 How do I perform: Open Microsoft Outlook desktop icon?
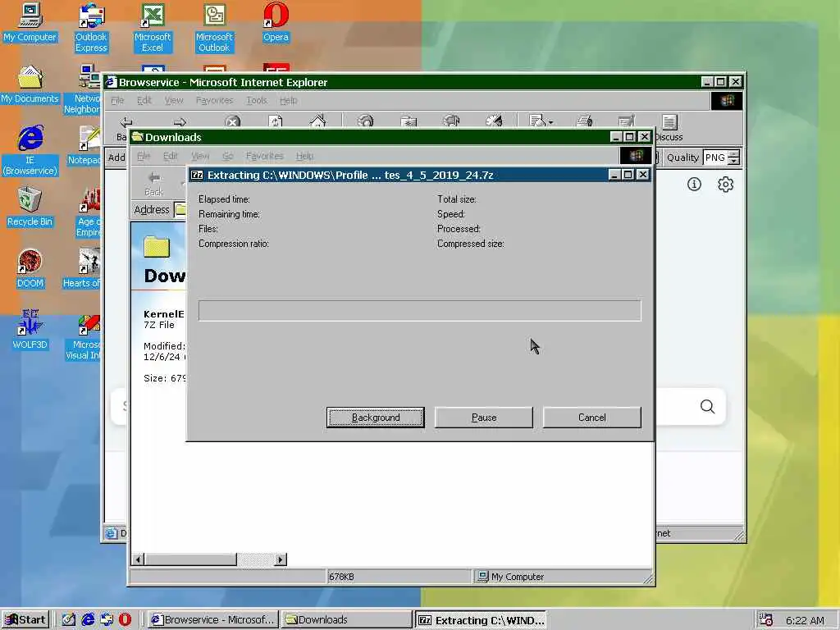pos(214,28)
